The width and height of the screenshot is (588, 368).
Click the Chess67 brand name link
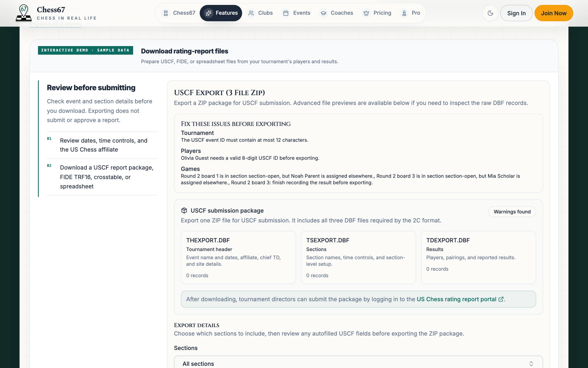51,10
